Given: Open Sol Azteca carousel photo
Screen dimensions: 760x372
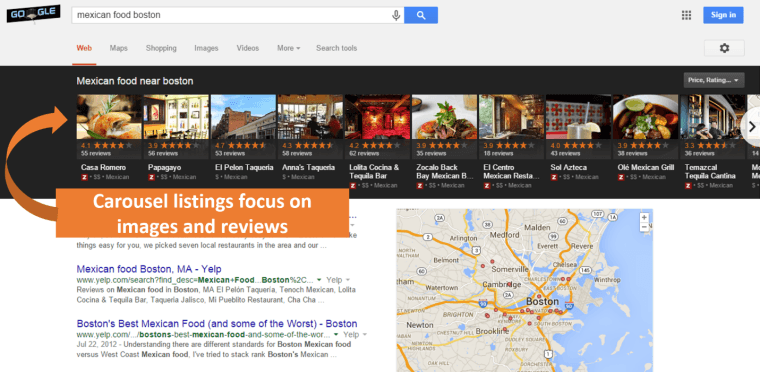Looking at the screenshot, I should 578,117.
